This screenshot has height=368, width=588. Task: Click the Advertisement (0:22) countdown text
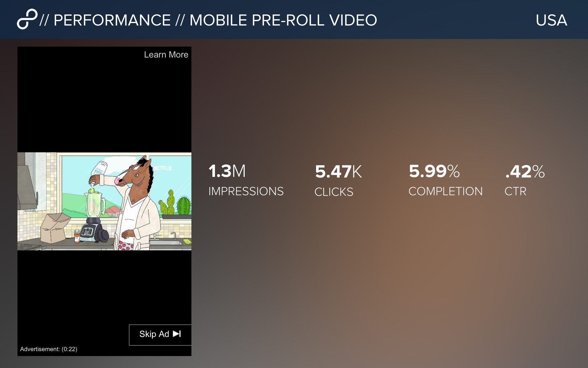point(49,349)
